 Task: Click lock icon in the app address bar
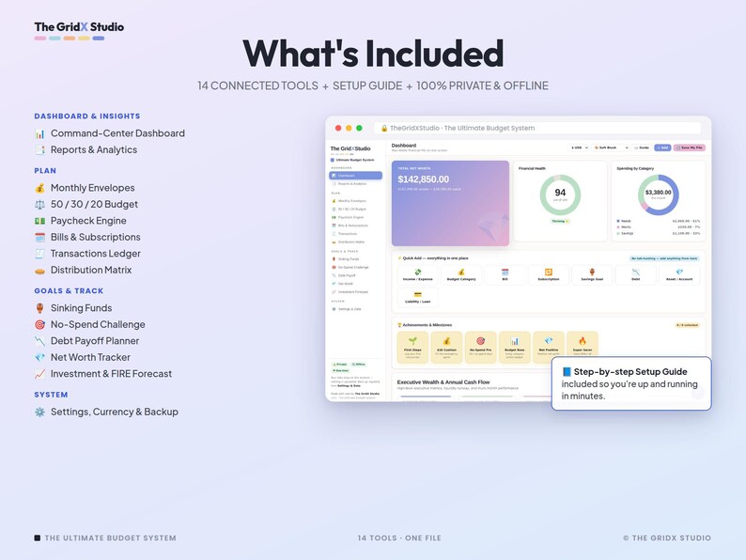point(384,128)
